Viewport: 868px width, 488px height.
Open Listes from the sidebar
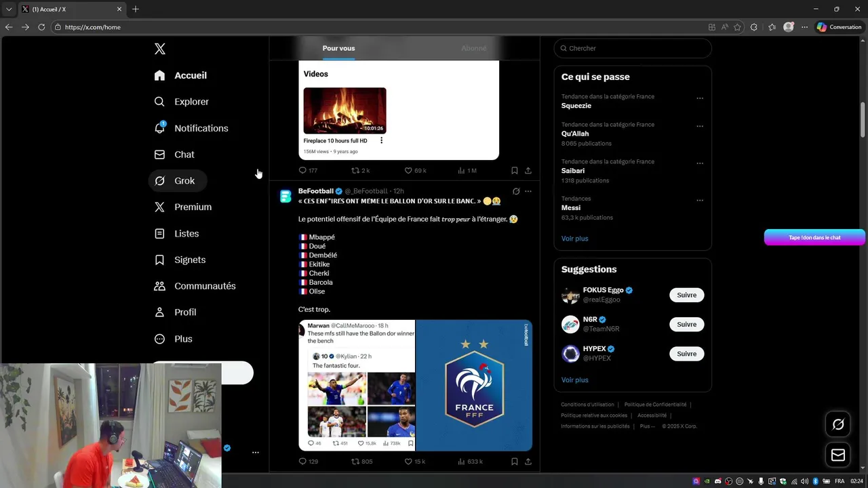coord(177,233)
